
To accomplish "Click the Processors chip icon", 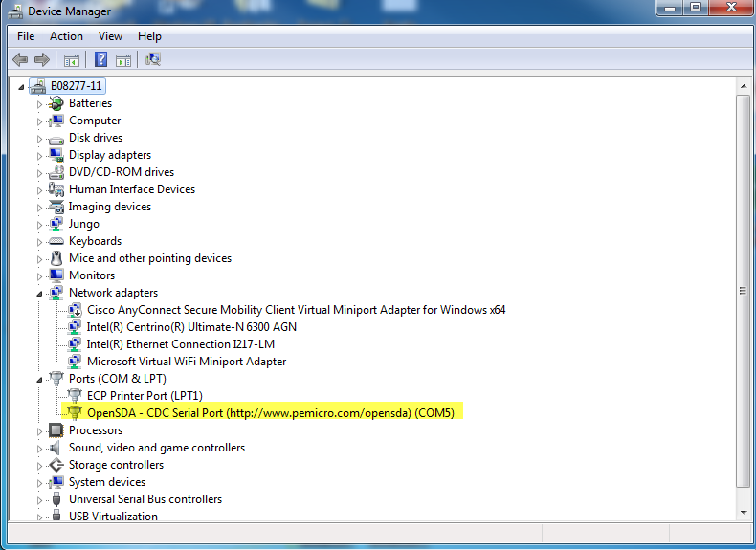I will 56,430.
